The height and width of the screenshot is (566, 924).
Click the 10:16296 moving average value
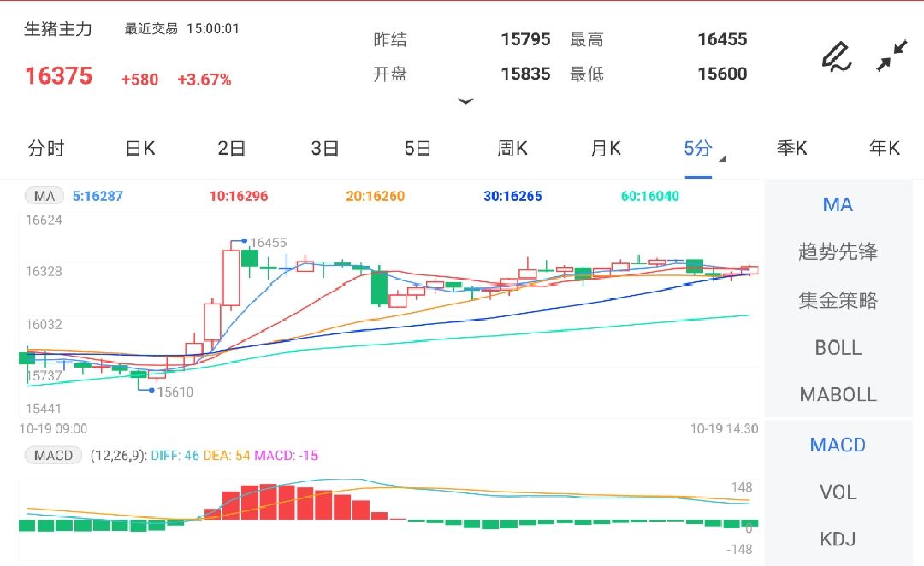[x=239, y=196]
